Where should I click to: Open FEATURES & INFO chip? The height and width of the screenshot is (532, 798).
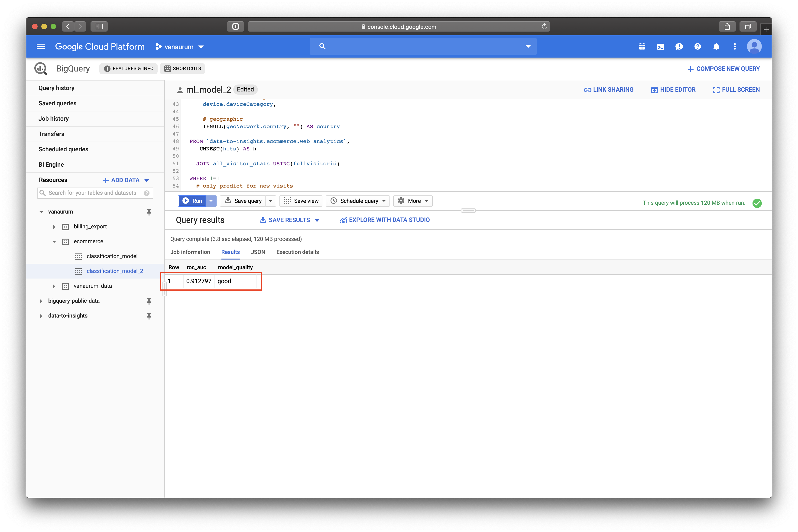129,68
